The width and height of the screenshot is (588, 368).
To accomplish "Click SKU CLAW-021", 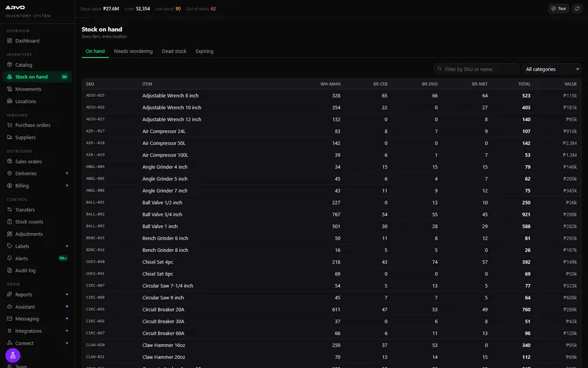I will point(96,357).
